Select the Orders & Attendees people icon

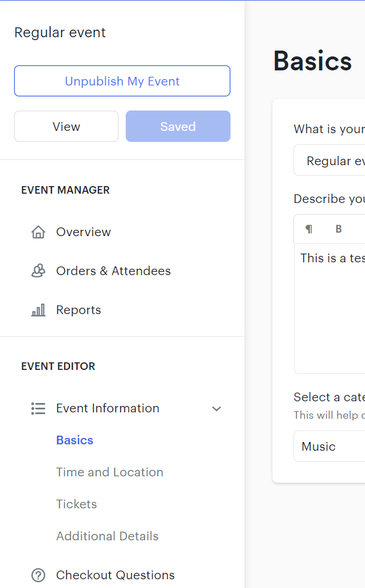[38, 270]
